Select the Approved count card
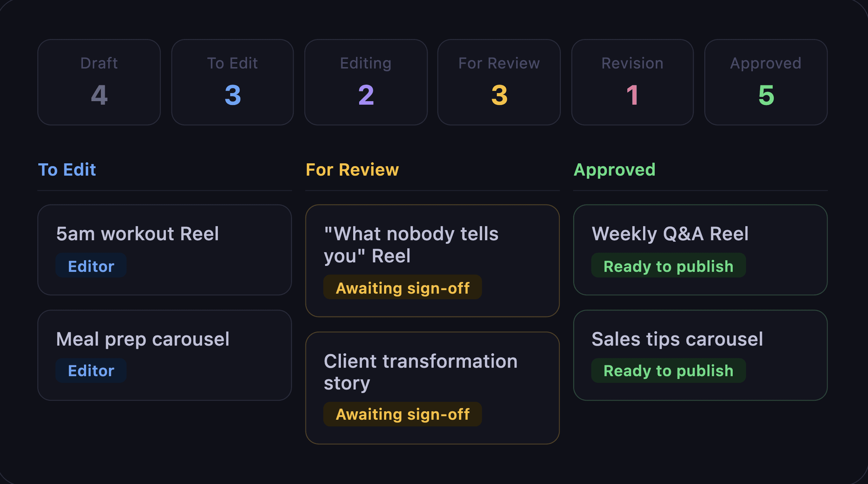The width and height of the screenshot is (868, 484). (766, 82)
